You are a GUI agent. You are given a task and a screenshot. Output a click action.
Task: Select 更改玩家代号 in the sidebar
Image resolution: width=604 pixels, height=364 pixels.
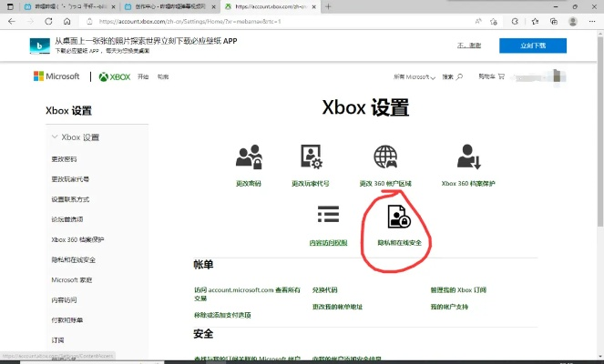[x=70, y=179]
